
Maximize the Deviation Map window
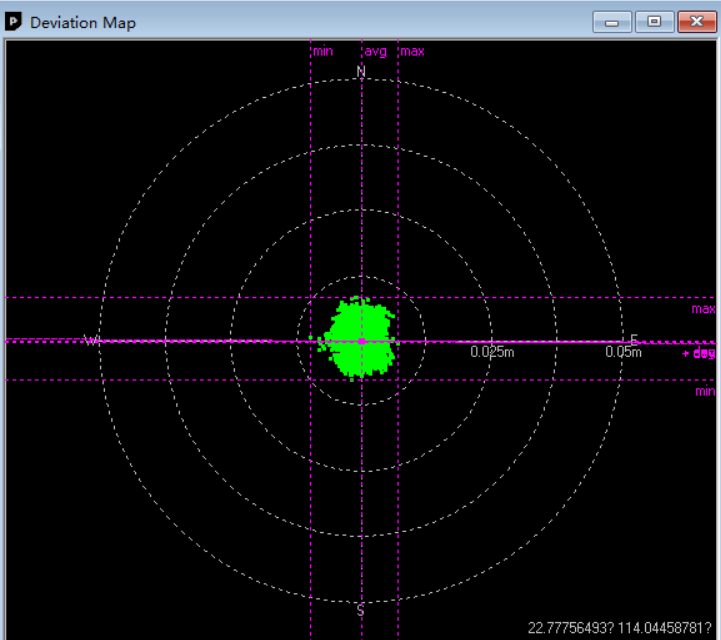tap(654, 22)
